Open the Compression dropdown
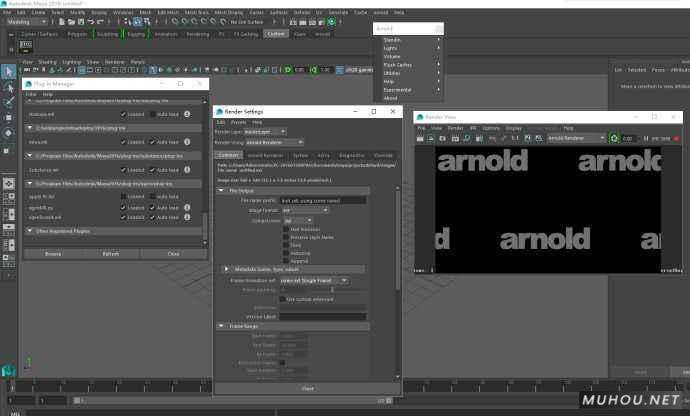Viewport: 690px width, 416px height. (x=297, y=221)
